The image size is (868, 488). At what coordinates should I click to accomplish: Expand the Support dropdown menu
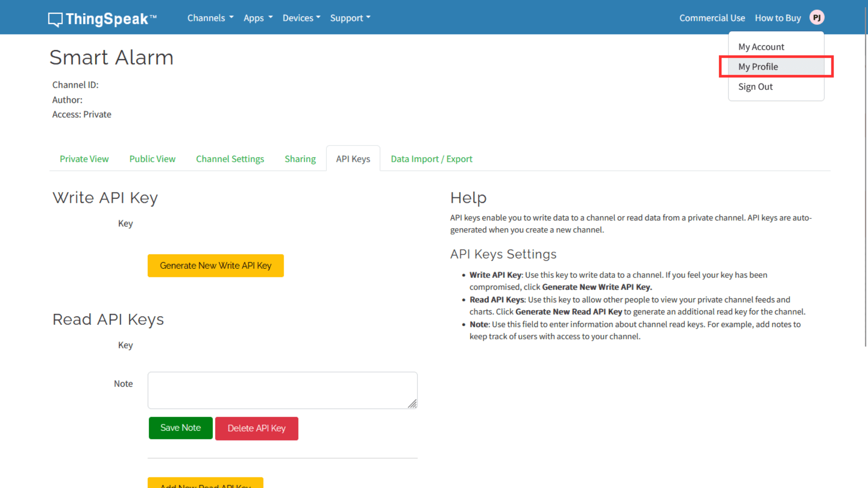[350, 18]
